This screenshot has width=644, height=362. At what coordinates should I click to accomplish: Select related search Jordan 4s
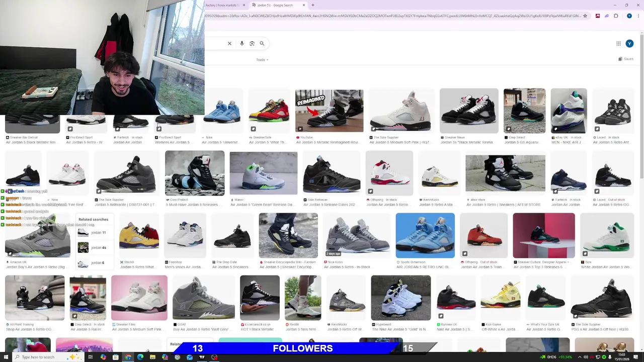(94, 247)
